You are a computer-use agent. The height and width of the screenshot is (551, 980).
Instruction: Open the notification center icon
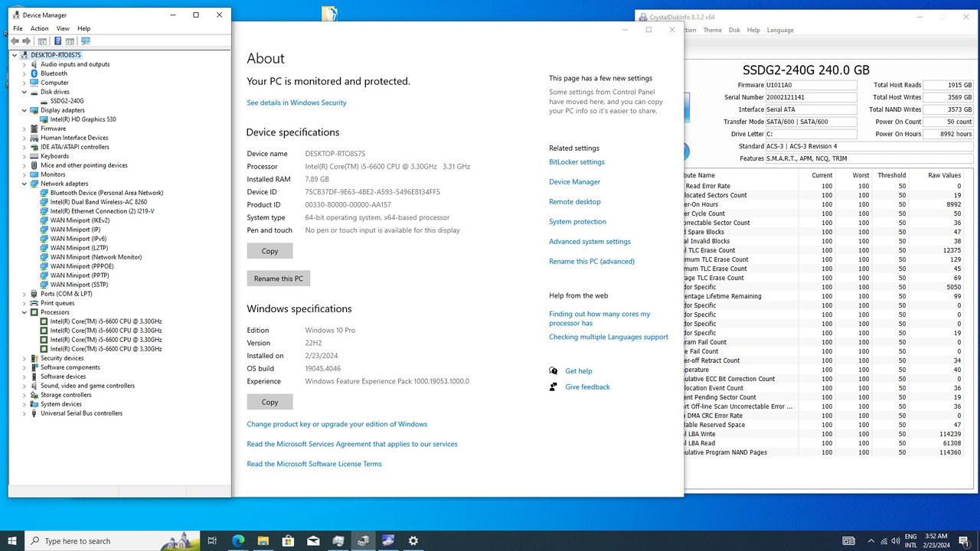click(964, 541)
